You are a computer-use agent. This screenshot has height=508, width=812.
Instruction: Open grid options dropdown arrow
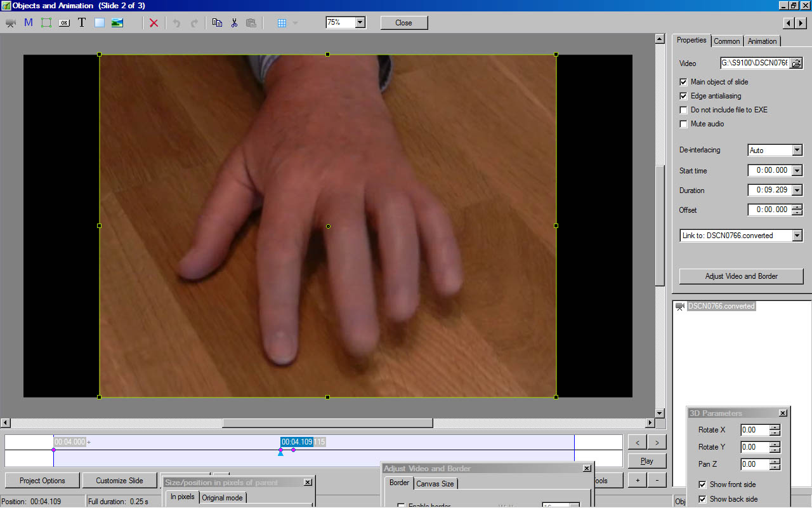295,23
